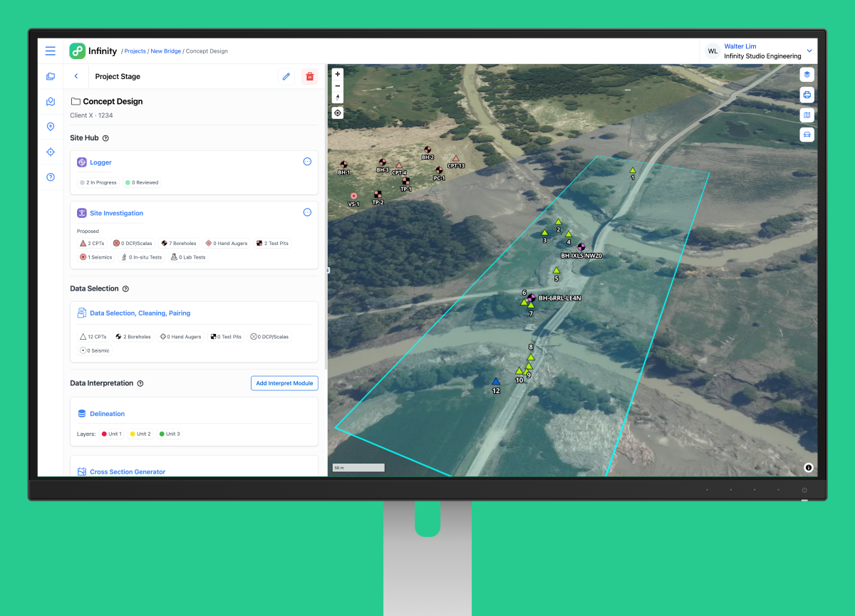Image resolution: width=855 pixels, height=616 pixels.
Task: Open the hamburger menu
Action: (51, 51)
